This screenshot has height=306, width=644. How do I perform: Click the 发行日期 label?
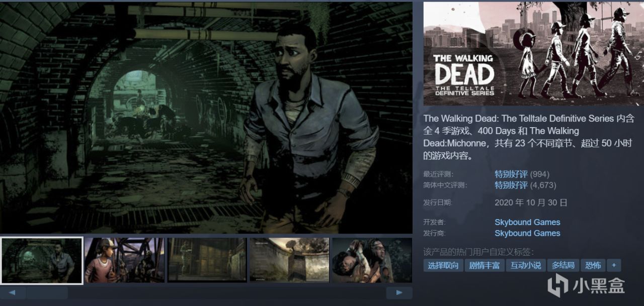438,203
